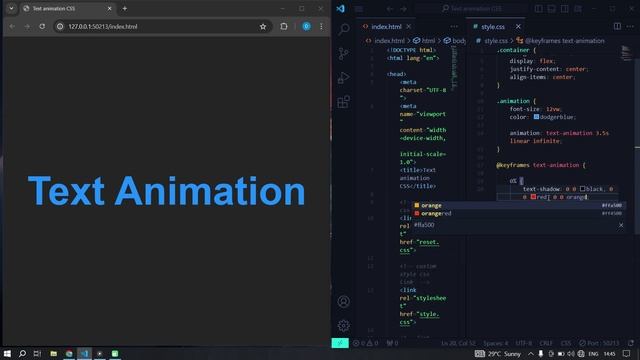Open Customize Layout in VS Code title bar
This screenshot has height=360, width=640.
click(578, 9)
